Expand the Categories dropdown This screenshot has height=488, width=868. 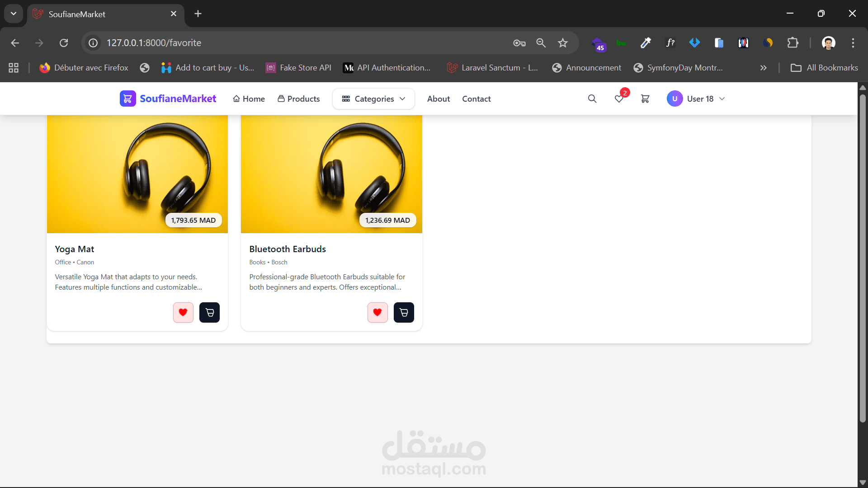[373, 99]
